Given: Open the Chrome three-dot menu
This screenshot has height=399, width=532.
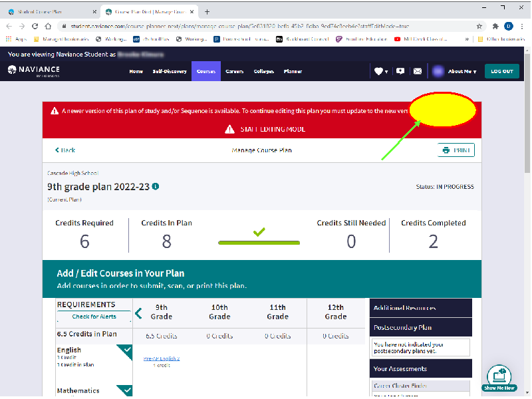Looking at the screenshot, I should click(522, 26).
